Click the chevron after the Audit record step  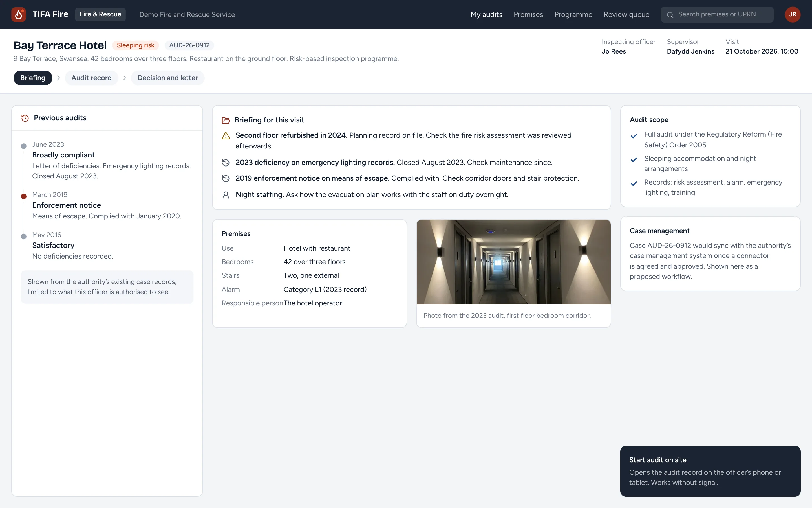point(125,78)
